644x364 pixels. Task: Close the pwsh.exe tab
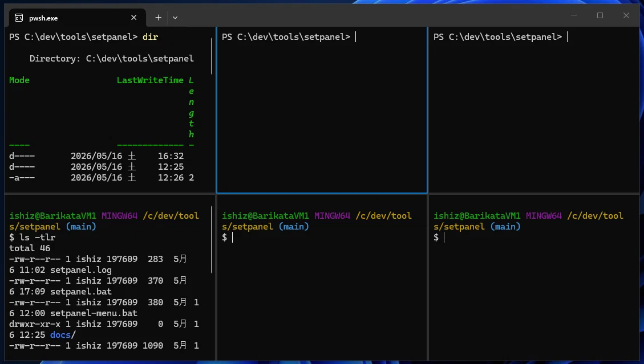click(133, 18)
